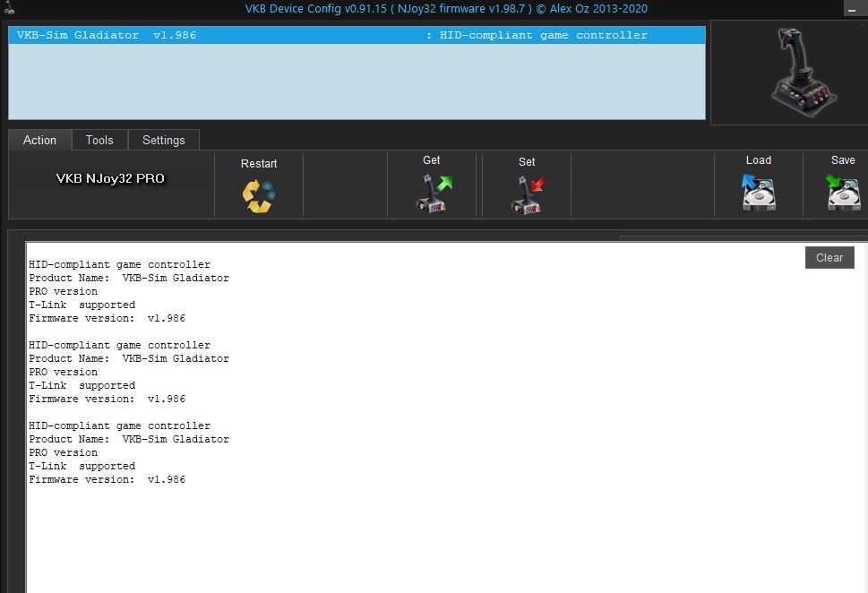
Task: Click the Restart recycle-arrows icon
Action: pos(259,196)
